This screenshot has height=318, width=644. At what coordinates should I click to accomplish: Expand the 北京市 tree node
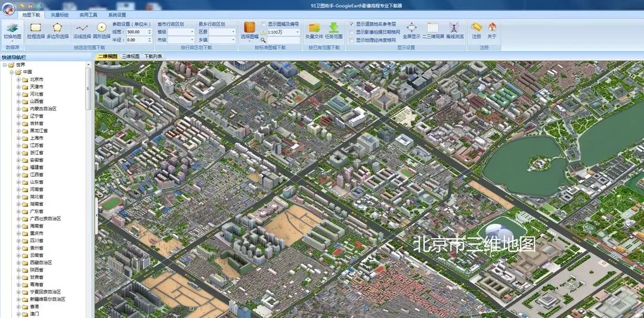coord(18,80)
